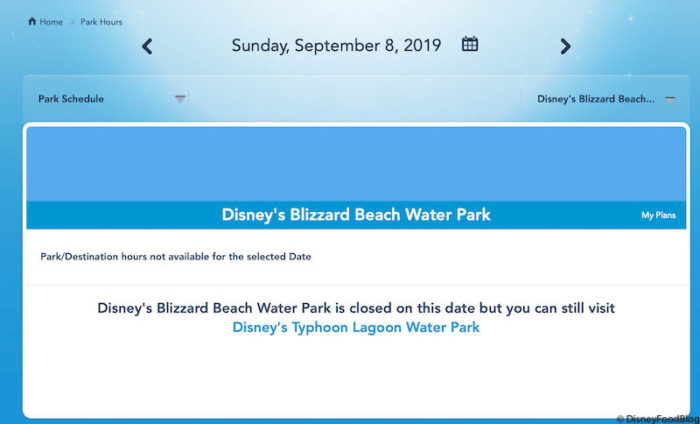Viewport: 700px width, 424px height.
Task: Expand the Park Schedule selector label
Action: point(71,99)
